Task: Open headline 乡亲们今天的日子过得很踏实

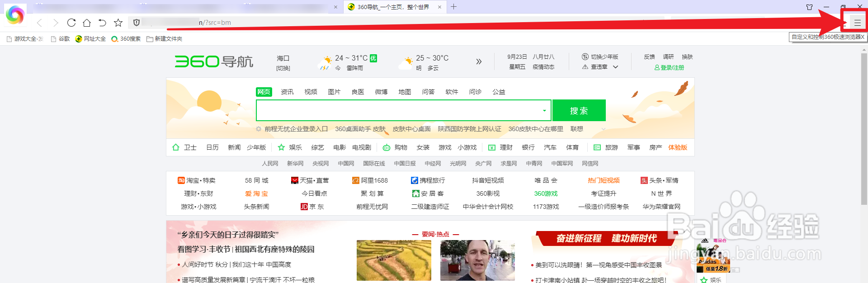Action: [228, 235]
